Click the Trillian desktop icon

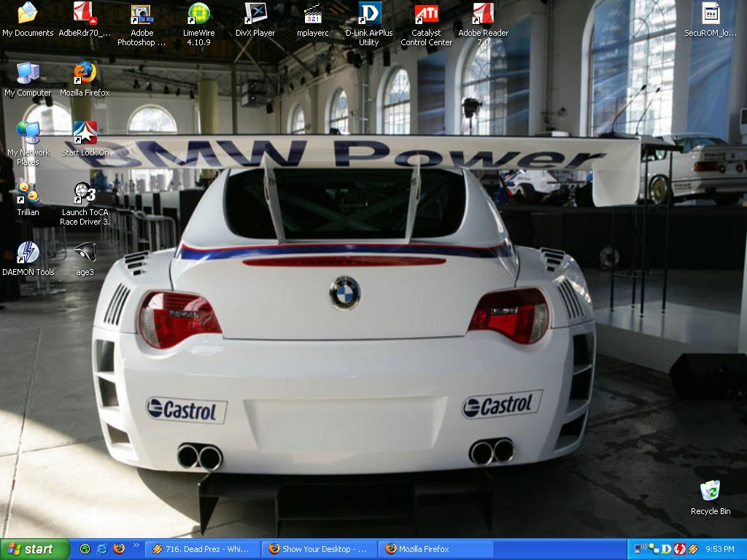coord(28,193)
